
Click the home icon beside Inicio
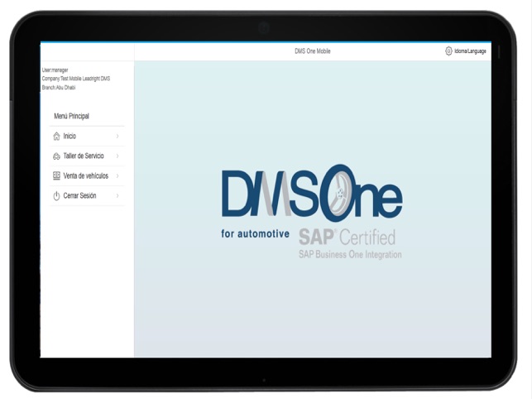[56, 136]
